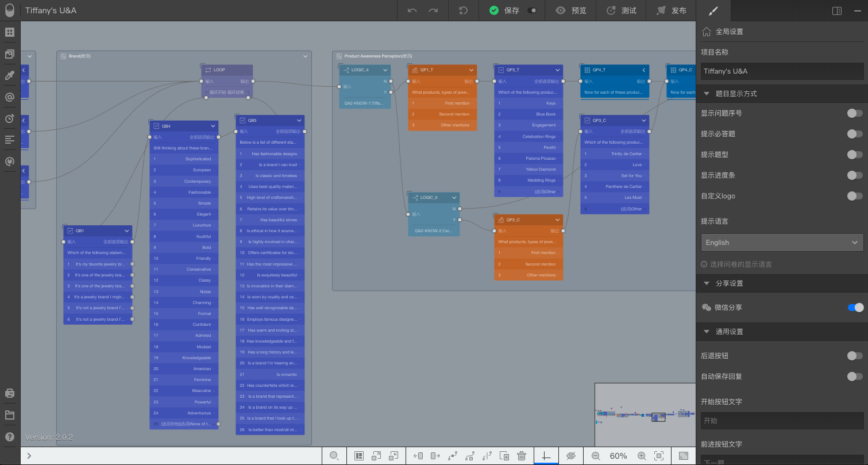Click the search magnifier in bottom toolbar
Image resolution: width=868 pixels, height=465 pixels.
[334, 456]
